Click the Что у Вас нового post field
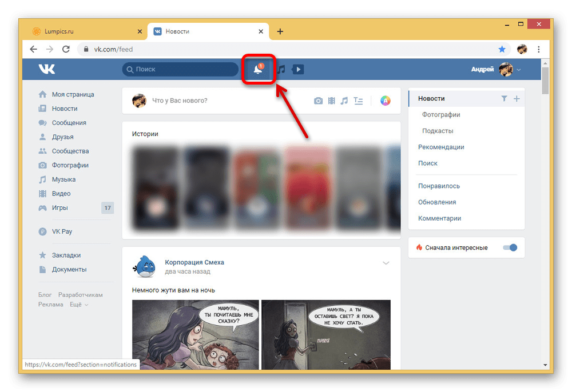572x392 pixels. [180, 101]
